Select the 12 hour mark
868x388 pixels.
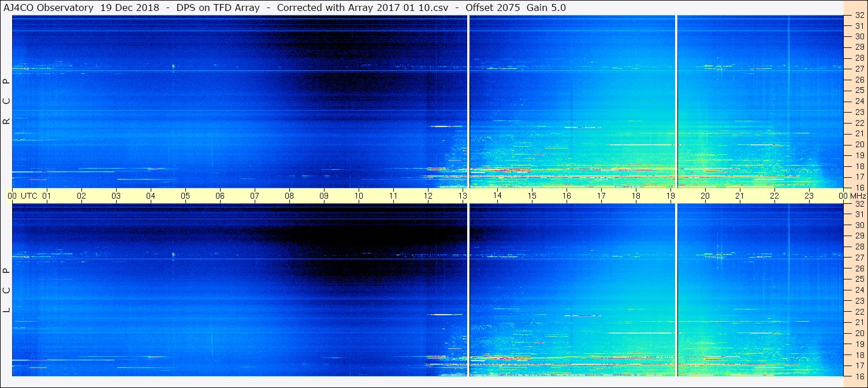point(428,196)
